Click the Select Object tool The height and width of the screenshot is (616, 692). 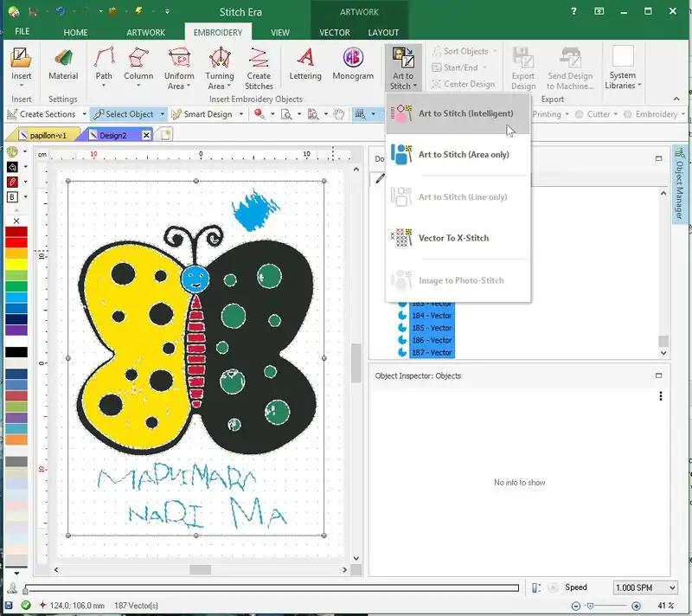click(x=124, y=114)
